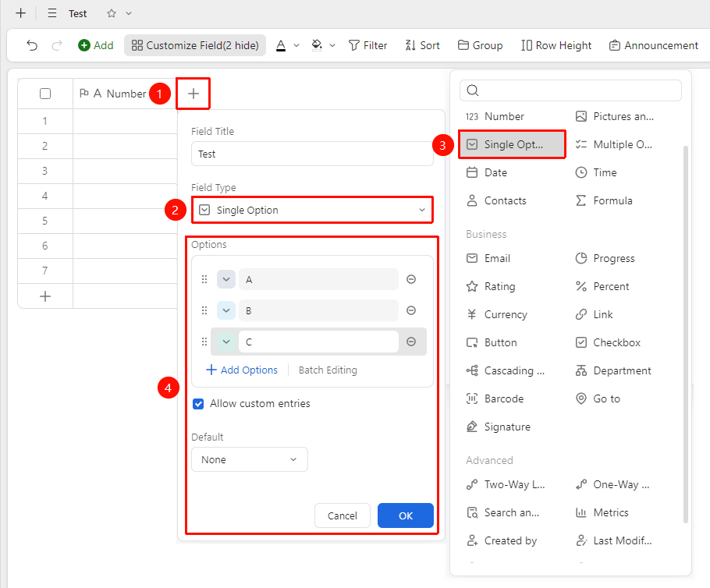
Task: Remove option A with minus icon
Action: pos(411,279)
